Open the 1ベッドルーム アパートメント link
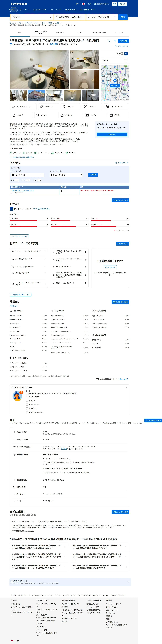This screenshot has width=162, height=644. [x=23, y=191]
